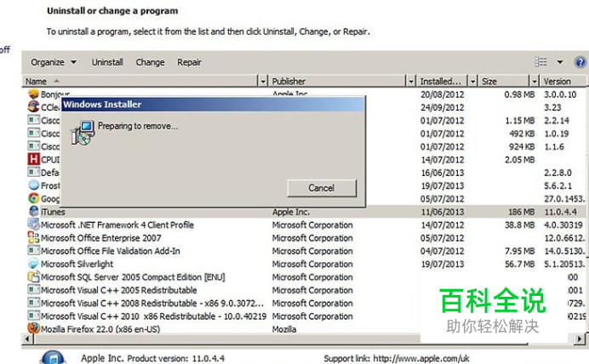Viewport: 589px width, 364px height.
Task: Click Change in the toolbar
Action: pyautogui.click(x=150, y=62)
